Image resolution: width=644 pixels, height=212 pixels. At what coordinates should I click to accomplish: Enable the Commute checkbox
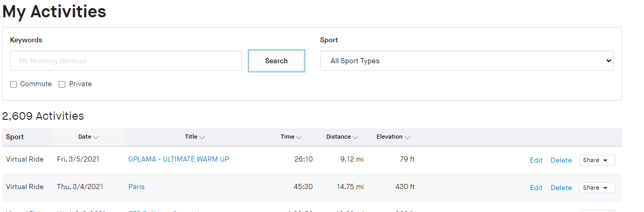click(x=14, y=84)
